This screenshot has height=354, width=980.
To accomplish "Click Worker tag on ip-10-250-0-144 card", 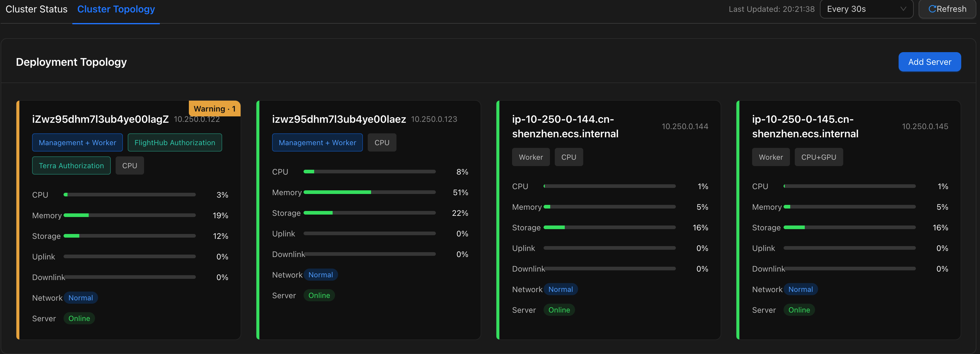I will click(x=531, y=157).
